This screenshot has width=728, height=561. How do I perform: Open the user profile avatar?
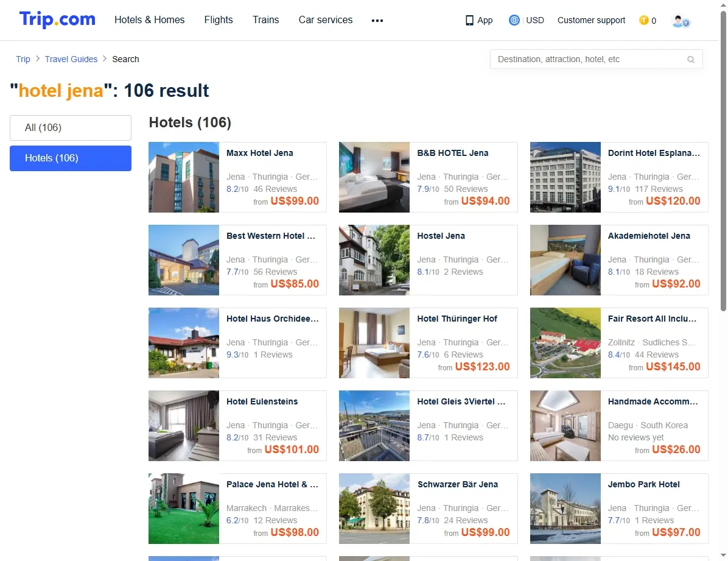coord(681,21)
